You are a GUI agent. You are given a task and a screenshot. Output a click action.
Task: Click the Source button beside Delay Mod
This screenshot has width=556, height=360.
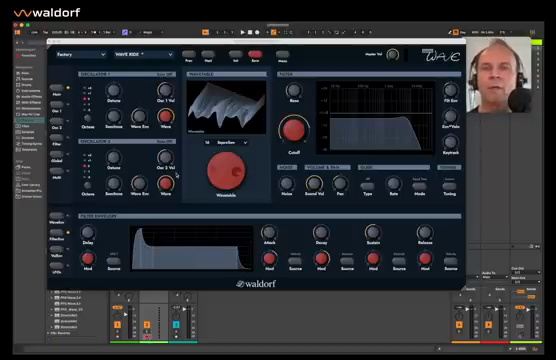click(113, 261)
